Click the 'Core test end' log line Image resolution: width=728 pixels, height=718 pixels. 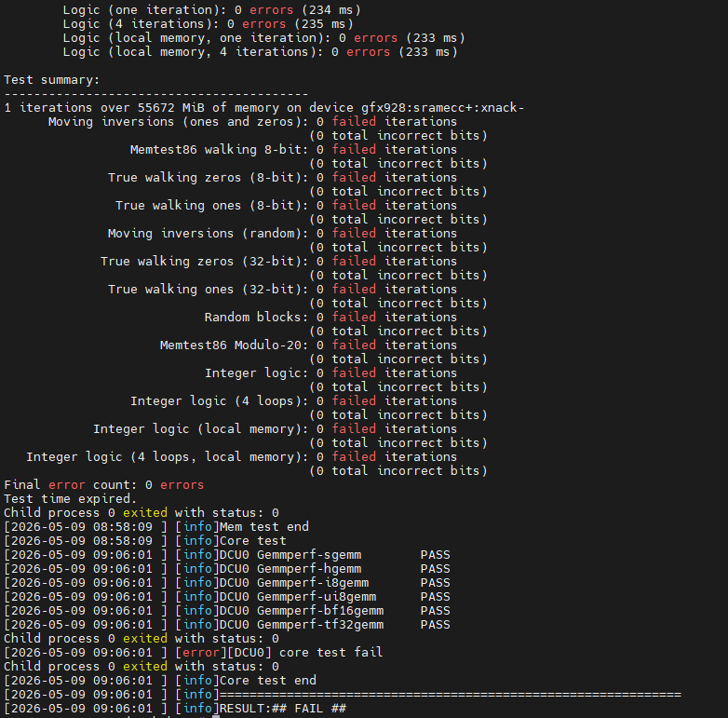coord(160,681)
